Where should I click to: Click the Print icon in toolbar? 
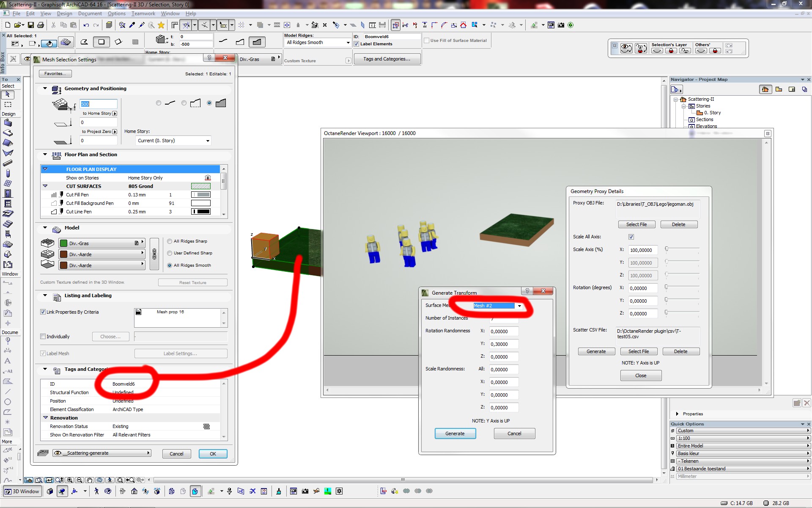(x=41, y=25)
